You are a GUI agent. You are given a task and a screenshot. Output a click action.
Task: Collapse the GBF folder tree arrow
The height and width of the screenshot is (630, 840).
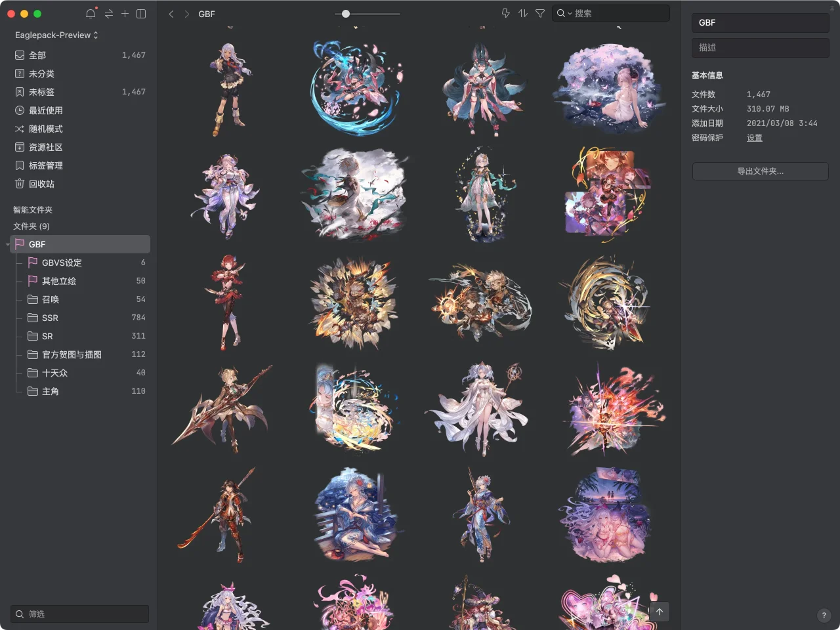(x=8, y=244)
